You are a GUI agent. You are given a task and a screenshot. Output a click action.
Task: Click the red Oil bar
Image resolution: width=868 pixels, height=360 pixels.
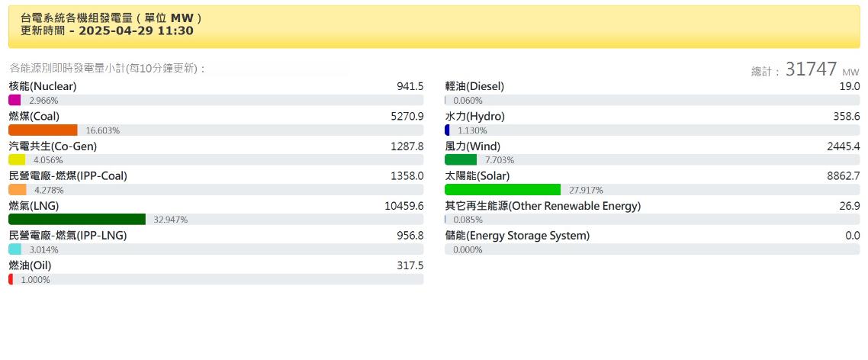pos(11,279)
